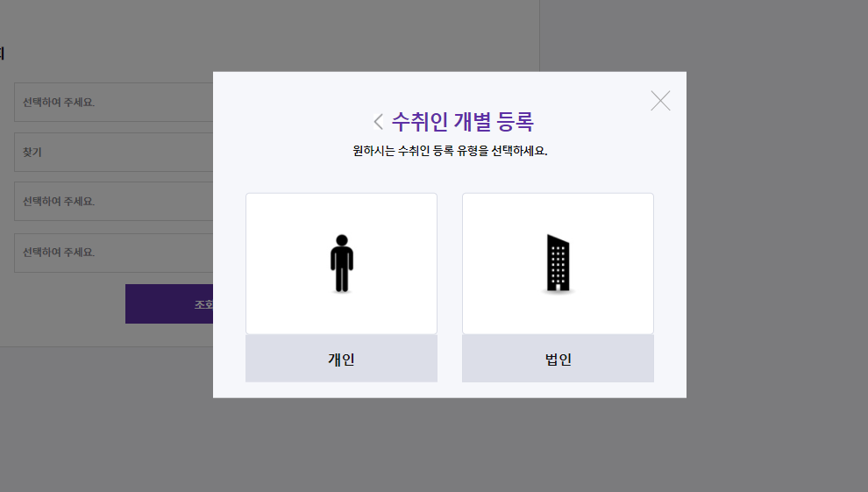The image size is (868, 492).
Task: Click the 수취인 개별 등록 dialog title
Action: pos(462,122)
